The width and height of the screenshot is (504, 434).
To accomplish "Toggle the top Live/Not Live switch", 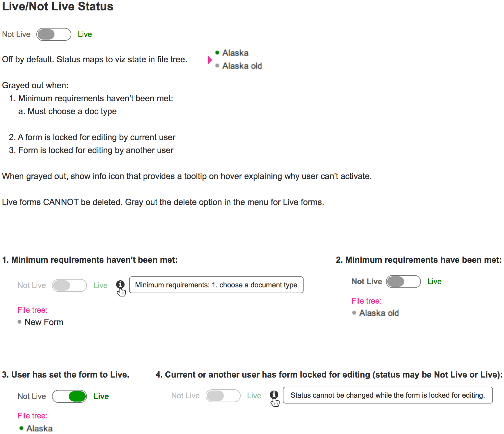I will coord(54,34).
